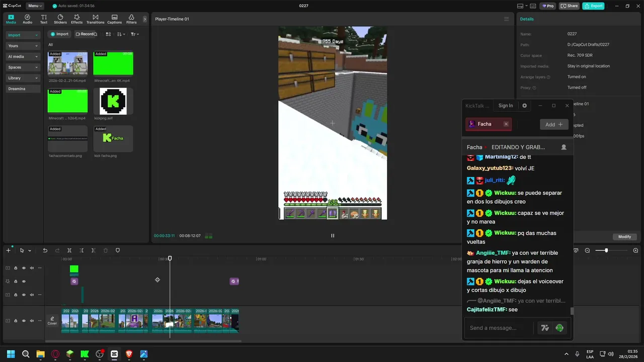Click Sign In in the KickTalk window
The image size is (644, 362).
tap(506, 106)
